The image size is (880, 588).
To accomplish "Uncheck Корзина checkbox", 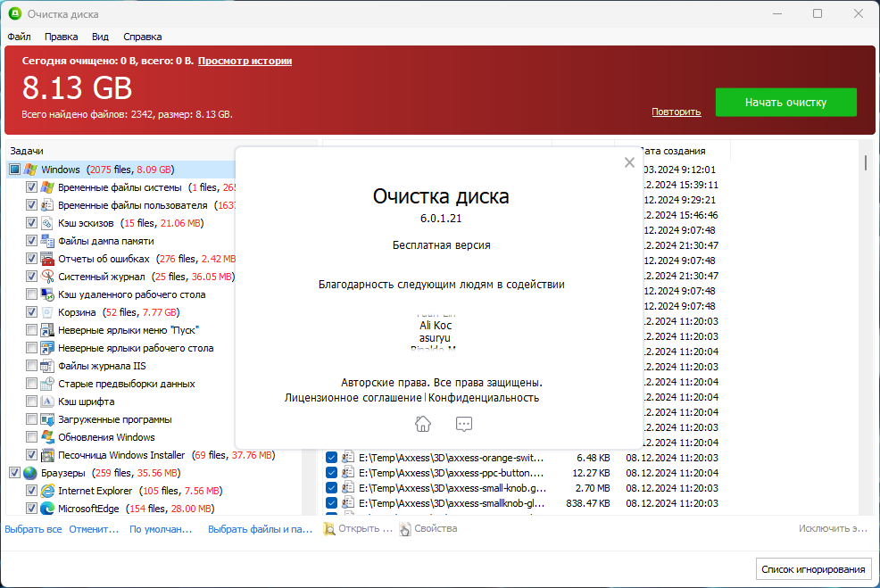I will (x=31, y=312).
